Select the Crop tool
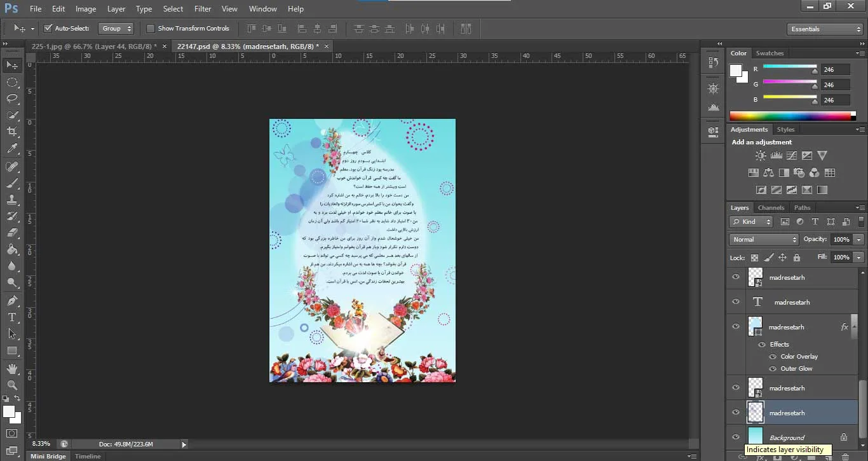Viewport: 868px width, 461px height. [x=12, y=132]
